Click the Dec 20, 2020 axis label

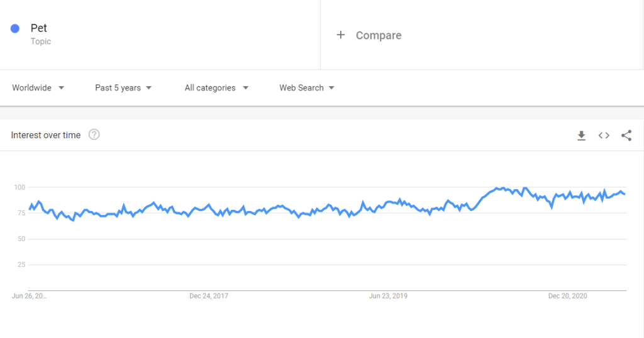(x=568, y=296)
